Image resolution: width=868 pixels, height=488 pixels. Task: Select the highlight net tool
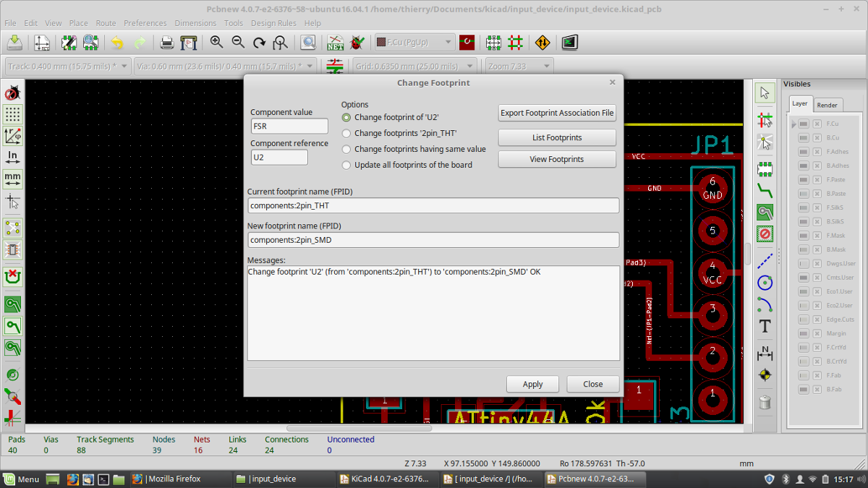[x=765, y=119]
